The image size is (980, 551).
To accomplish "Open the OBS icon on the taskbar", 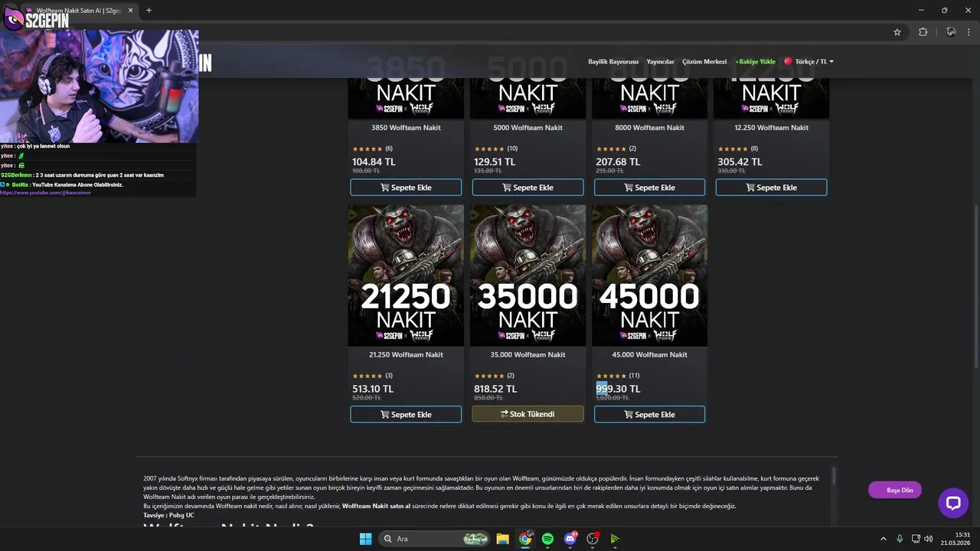I will 593,539.
